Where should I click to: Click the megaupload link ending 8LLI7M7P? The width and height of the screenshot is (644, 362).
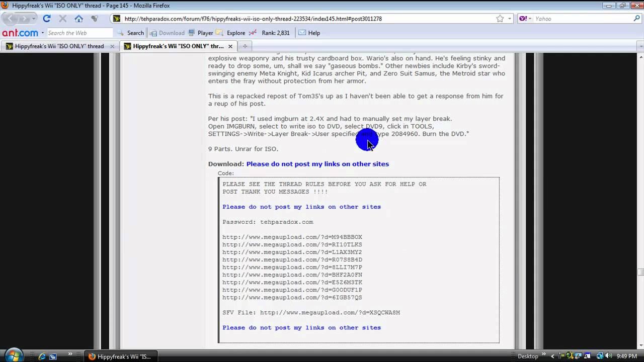click(292, 267)
